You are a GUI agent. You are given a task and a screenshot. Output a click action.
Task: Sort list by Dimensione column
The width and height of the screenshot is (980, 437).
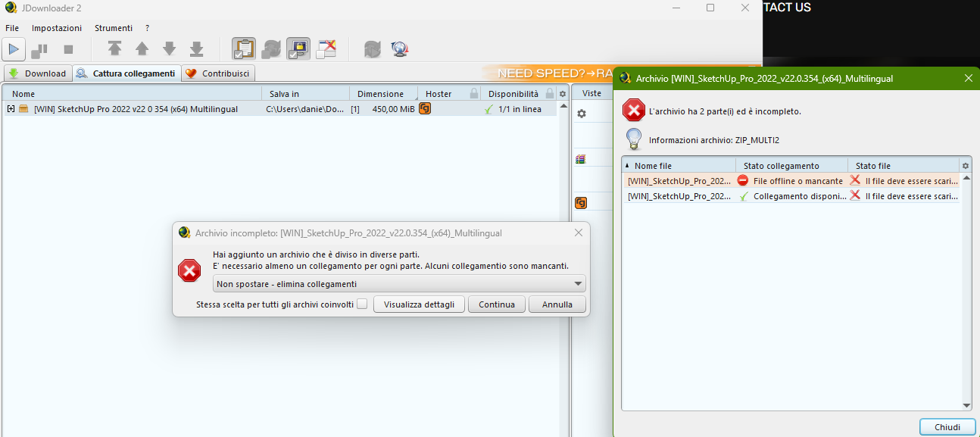coord(383,94)
